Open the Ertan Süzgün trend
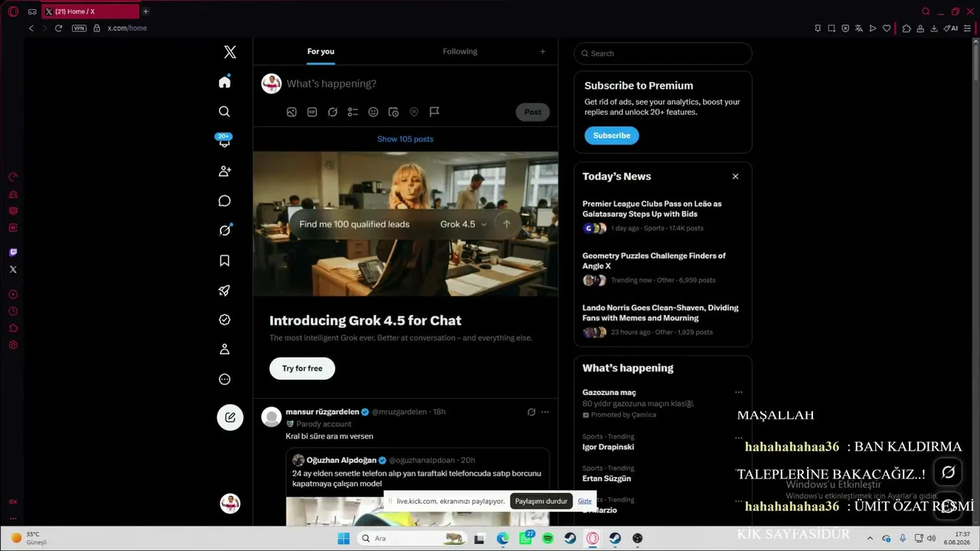 [607, 478]
